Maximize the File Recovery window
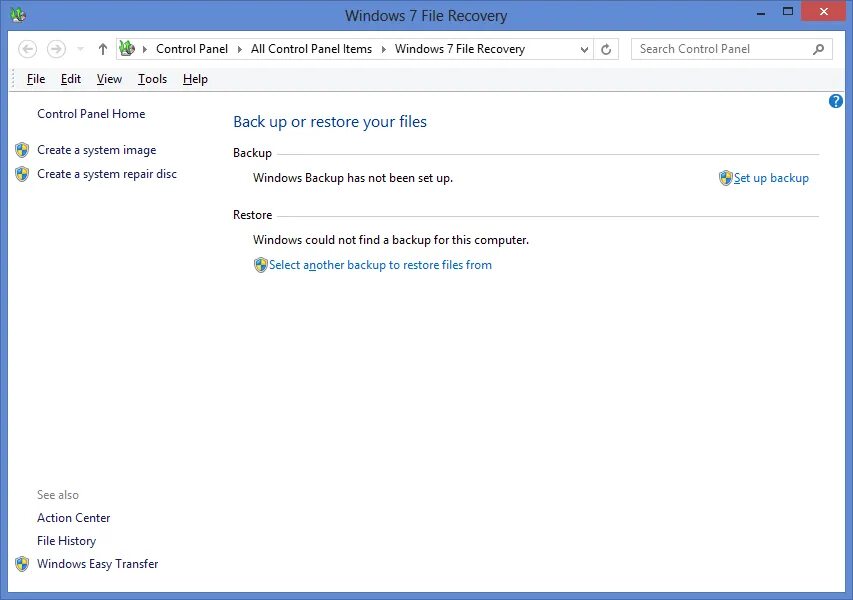853x600 pixels. coord(788,11)
